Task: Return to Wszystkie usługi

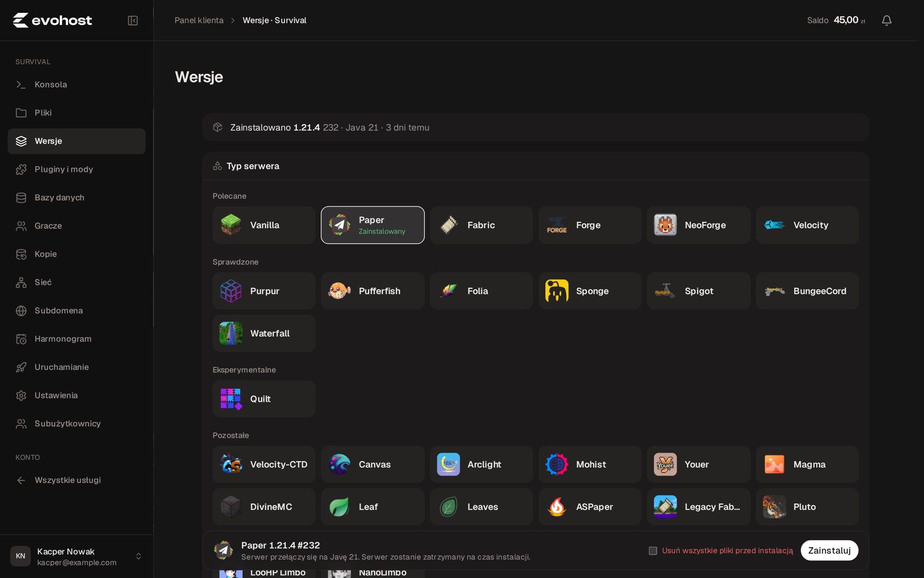Action: (77, 480)
